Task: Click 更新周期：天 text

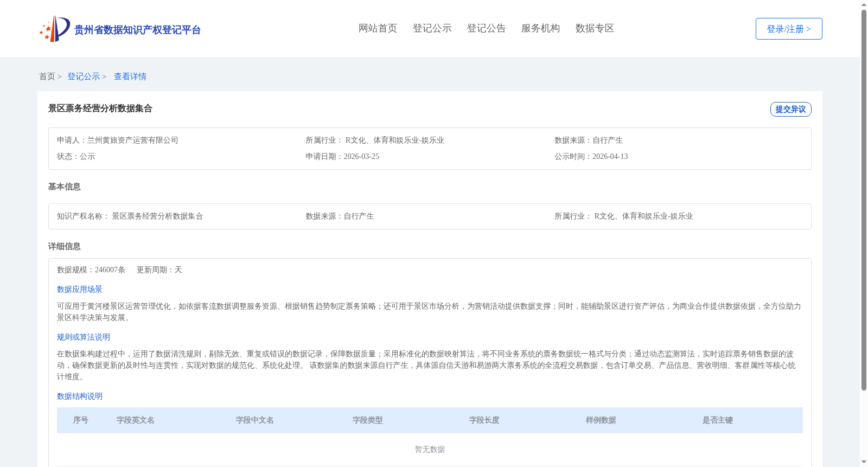Action: click(x=159, y=270)
